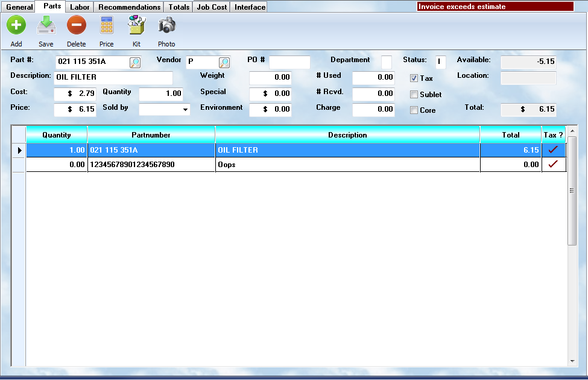
Task: Select the Oops part row indicator
Action: coord(19,164)
